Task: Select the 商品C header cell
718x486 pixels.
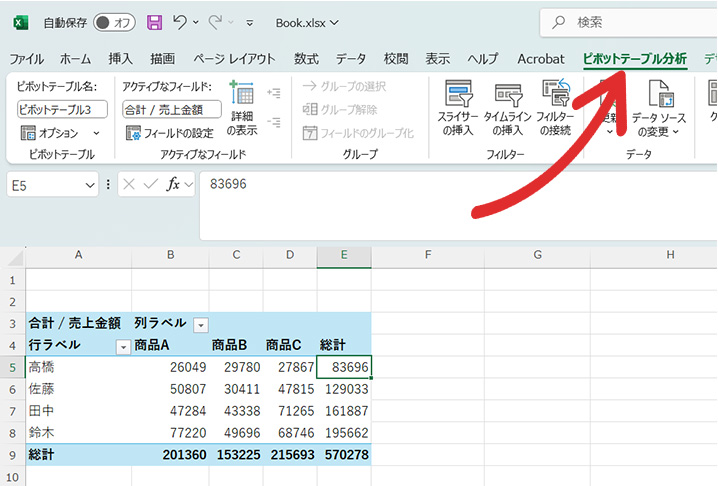Action: tap(290, 345)
